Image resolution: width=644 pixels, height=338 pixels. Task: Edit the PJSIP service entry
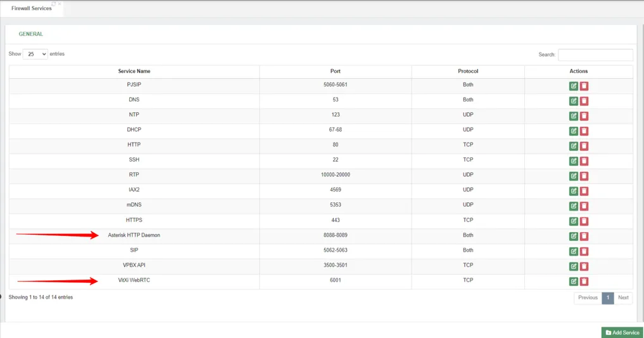[573, 86]
